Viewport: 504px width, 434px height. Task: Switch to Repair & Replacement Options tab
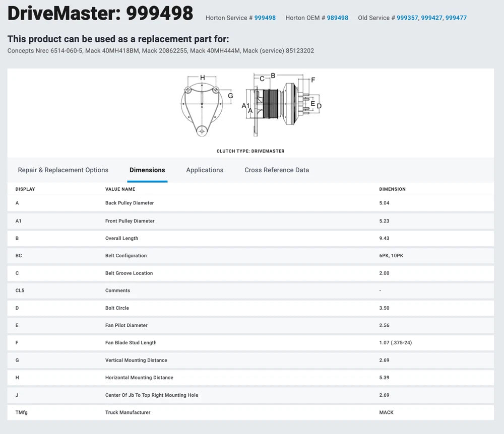[x=63, y=170]
